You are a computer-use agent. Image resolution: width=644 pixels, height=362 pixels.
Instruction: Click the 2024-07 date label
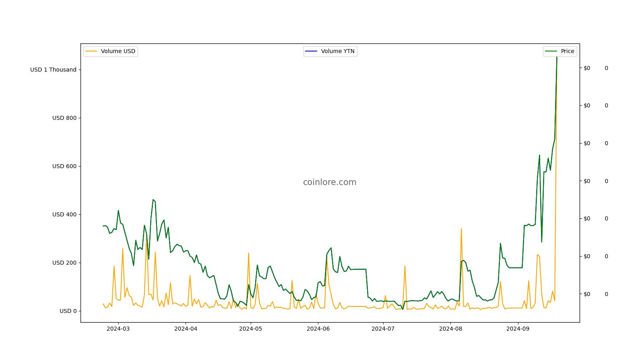tap(383, 329)
